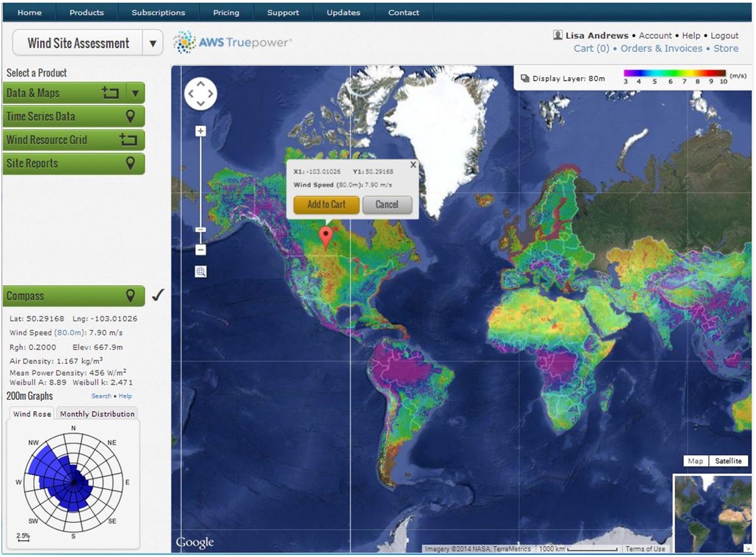Click the magnifier zoom-to-area icon
The width and height of the screenshot is (756, 557).
point(201,272)
